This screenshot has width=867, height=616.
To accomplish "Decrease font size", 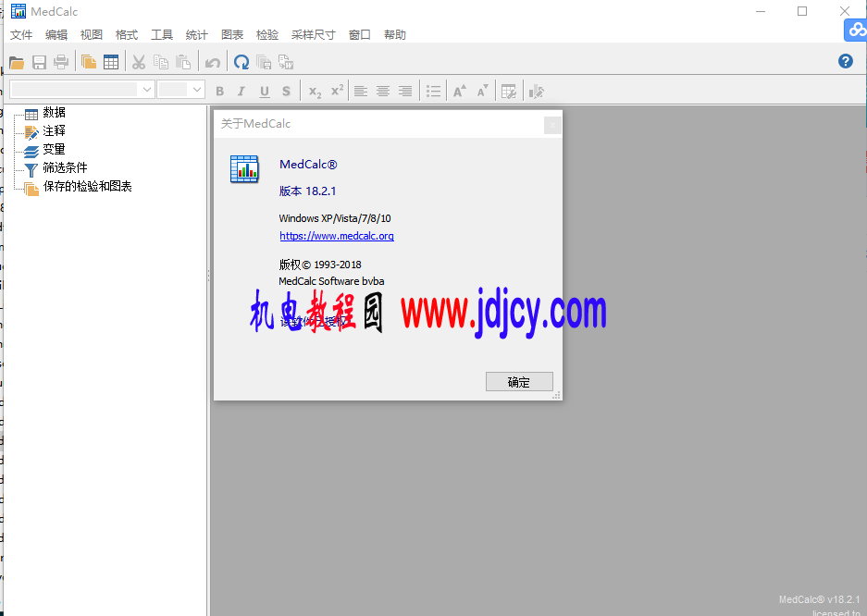I will (483, 92).
